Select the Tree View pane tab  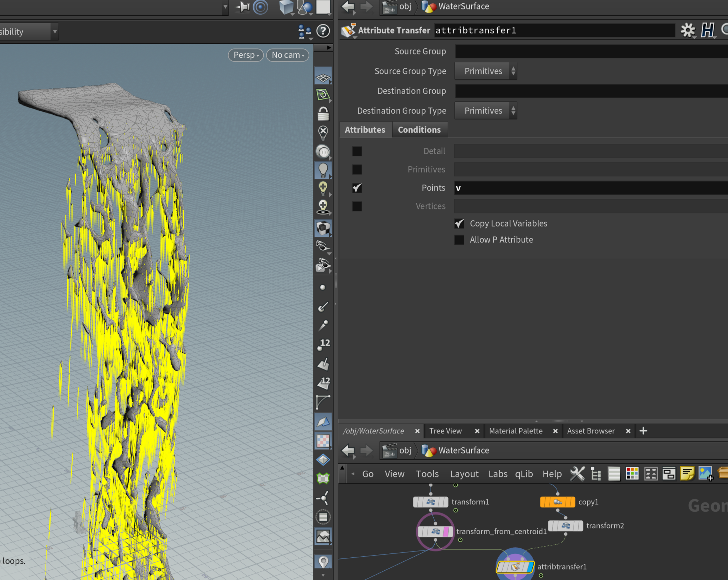point(445,431)
